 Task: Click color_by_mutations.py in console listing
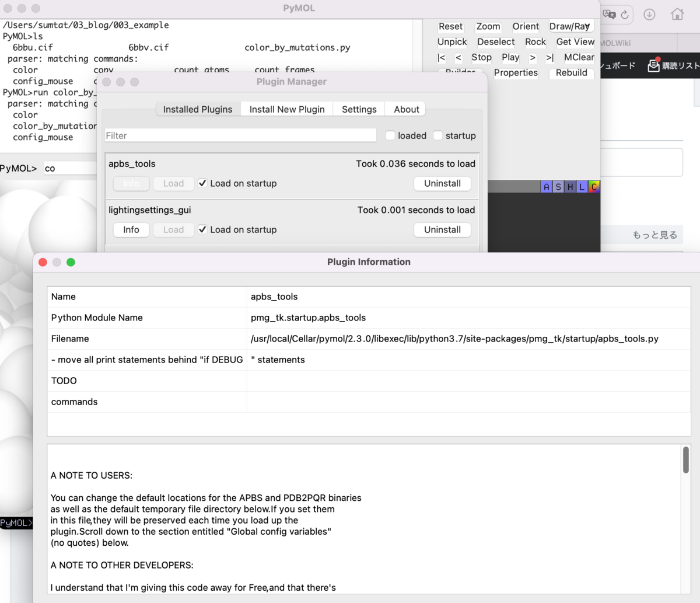pos(297,47)
